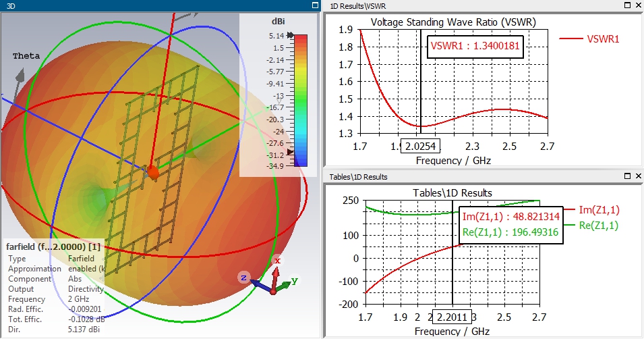This screenshot has height=339, width=644.
Task: Select the VSWR marker frequency box 2.0254
Action: coord(420,146)
